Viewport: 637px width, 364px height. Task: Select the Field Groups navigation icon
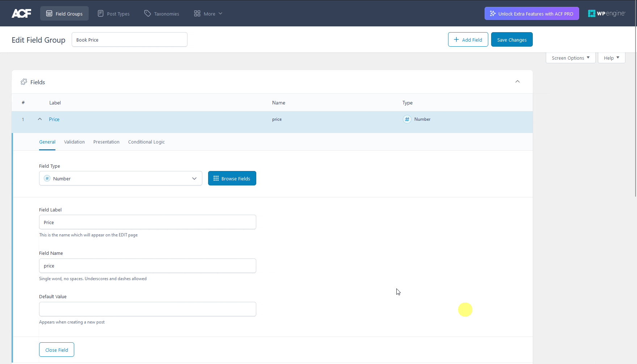tap(49, 13)
